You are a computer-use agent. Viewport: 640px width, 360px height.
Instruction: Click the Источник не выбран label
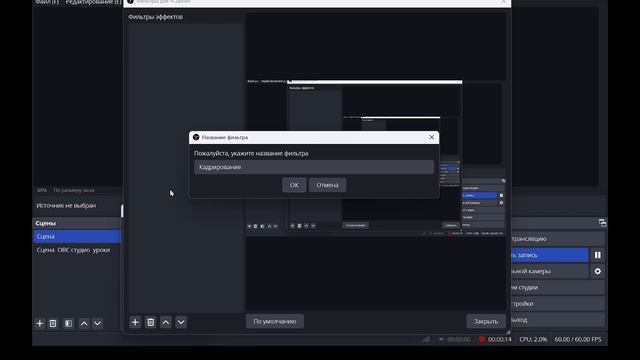point(66,205)
